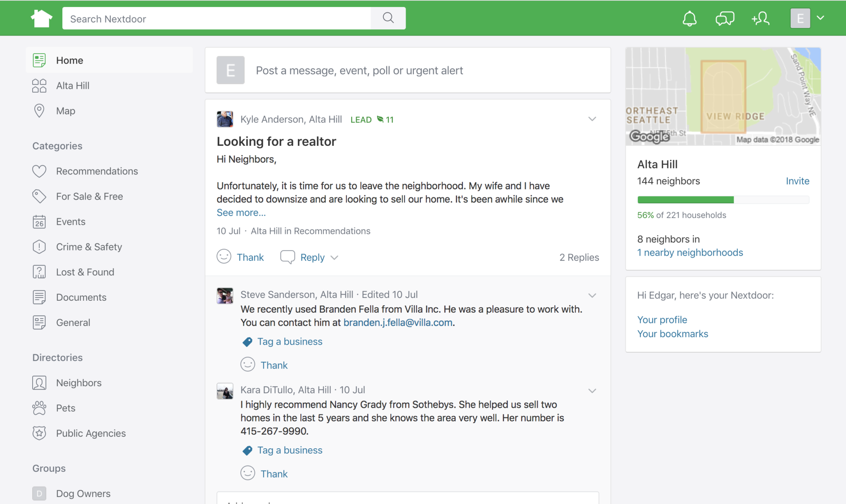Open Your profile link
Image resolution: width=846 pixels, height=504 pixels.
pos(662,320)
